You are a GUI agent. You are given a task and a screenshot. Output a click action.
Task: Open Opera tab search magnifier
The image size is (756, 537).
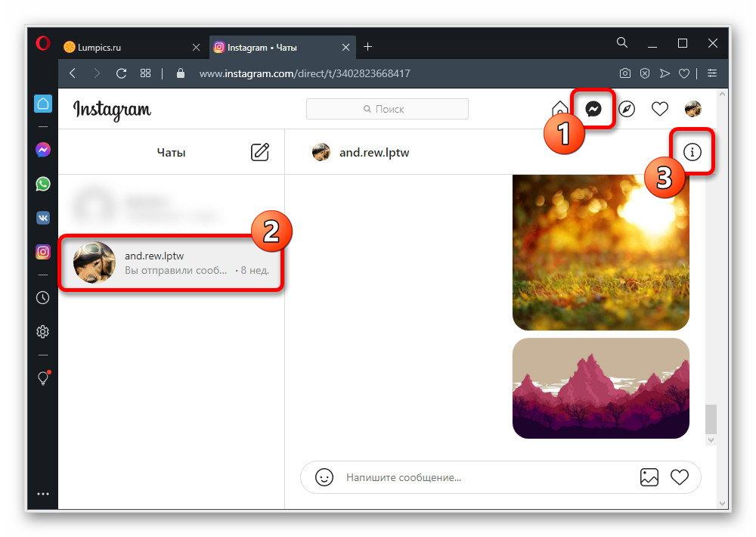point(622,43)
